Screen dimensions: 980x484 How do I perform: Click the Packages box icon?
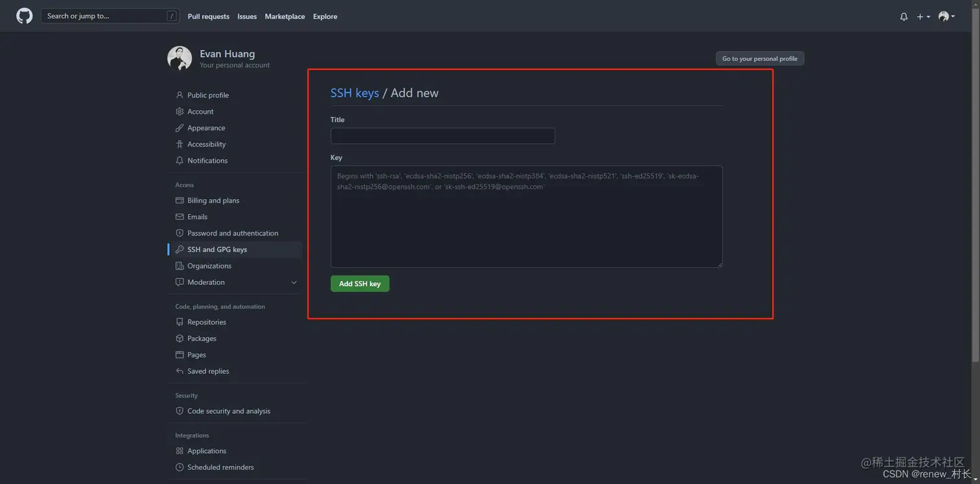pyautogui.click(x=180, y=339)
